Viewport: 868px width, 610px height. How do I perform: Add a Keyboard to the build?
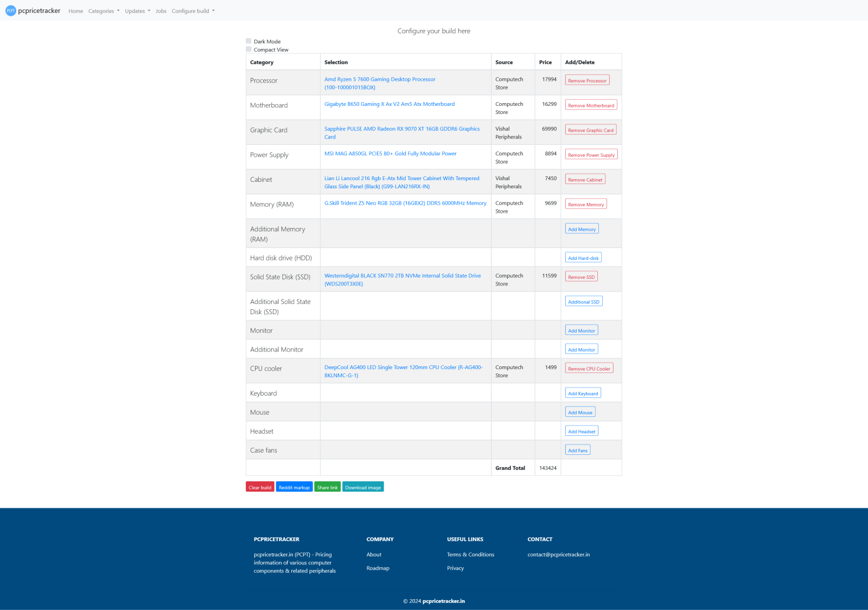coord(583,393)
